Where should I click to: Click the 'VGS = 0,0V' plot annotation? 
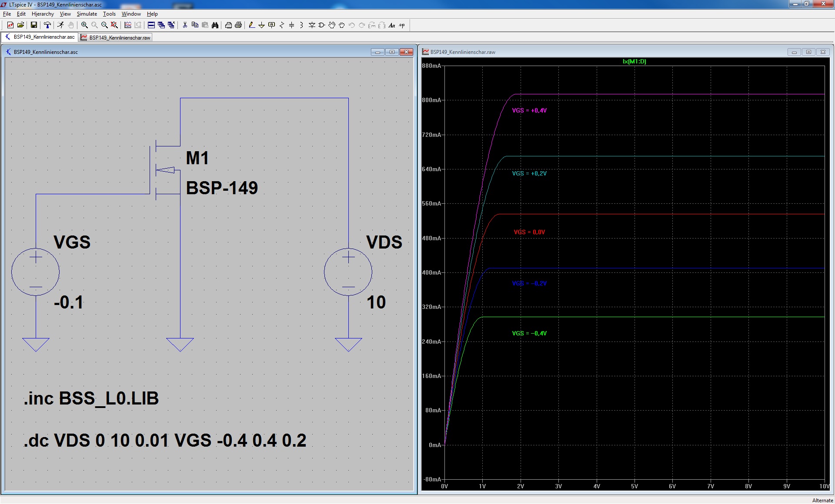529,232
